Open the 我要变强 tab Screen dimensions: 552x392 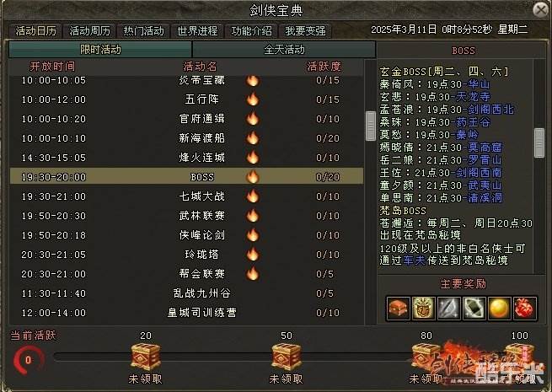tap(305, 31)
